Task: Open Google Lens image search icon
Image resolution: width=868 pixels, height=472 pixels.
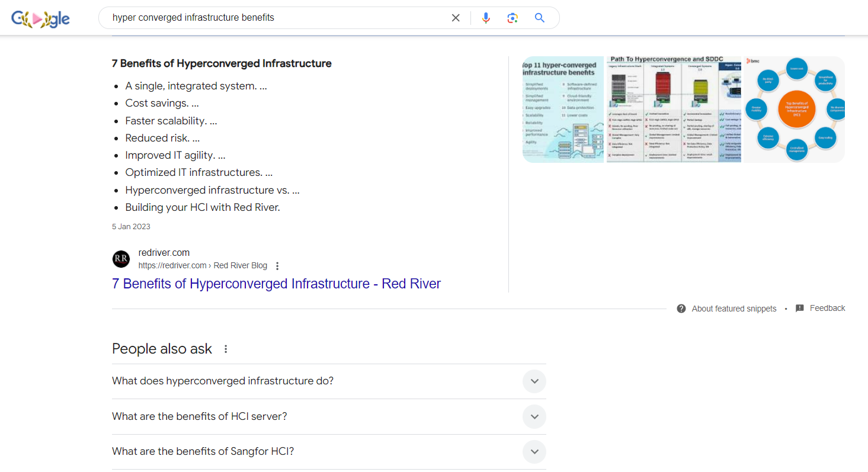Action: point(513,18)
